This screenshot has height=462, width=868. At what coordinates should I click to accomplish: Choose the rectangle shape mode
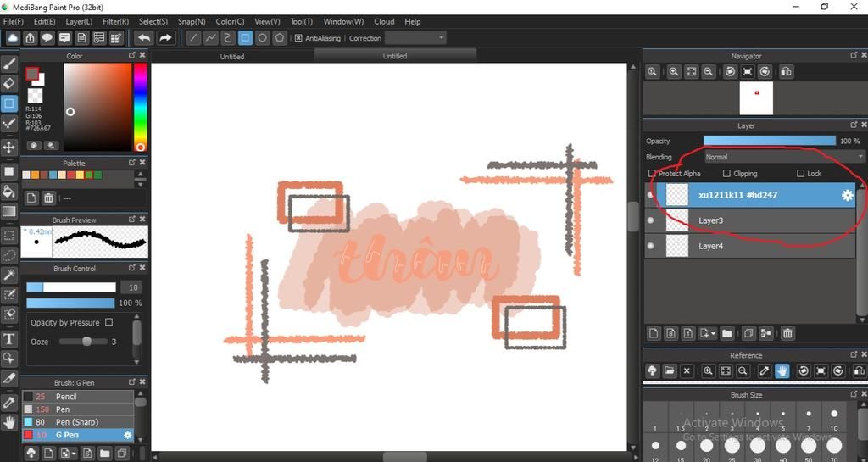point(245,38)
